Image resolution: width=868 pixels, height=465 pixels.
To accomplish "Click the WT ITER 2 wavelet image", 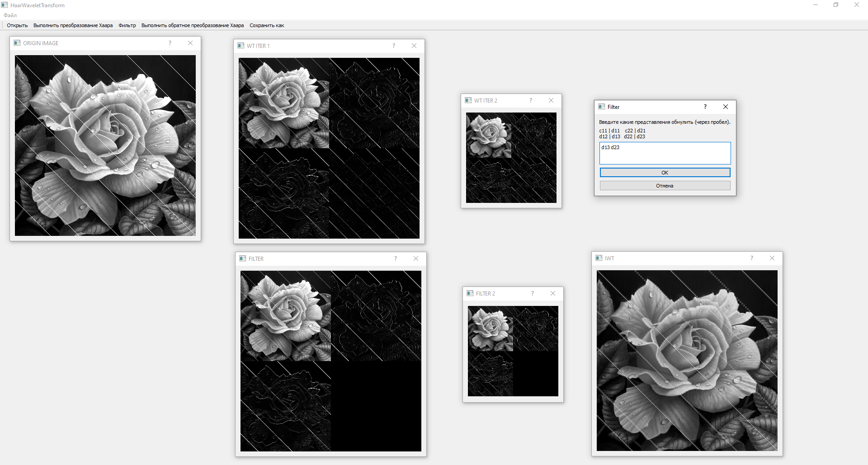I will [511, 158].
